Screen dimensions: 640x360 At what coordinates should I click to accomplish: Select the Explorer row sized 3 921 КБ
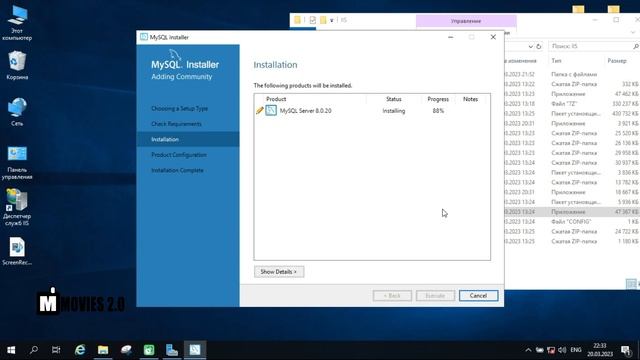click(x=572, y=123)
